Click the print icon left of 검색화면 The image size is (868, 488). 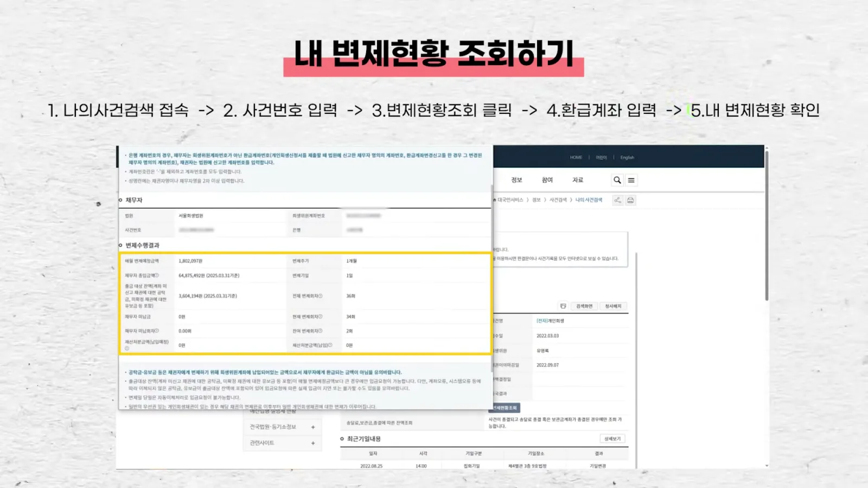[563, 306]
